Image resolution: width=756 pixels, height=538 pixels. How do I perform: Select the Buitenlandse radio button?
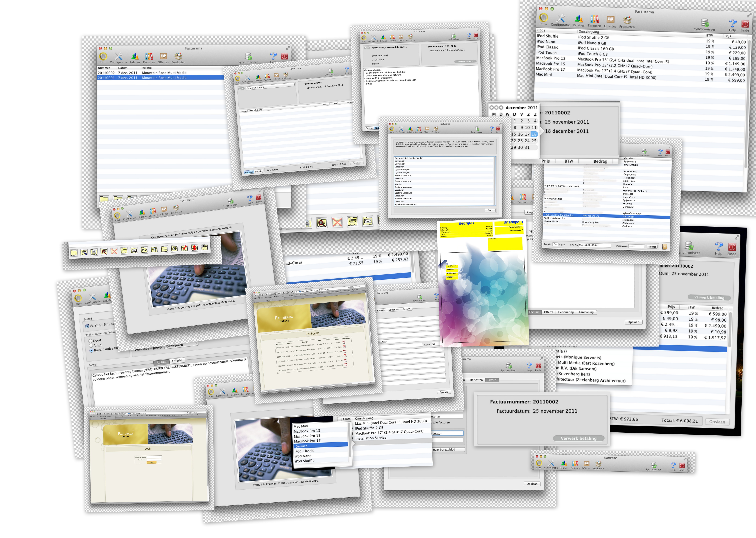coord(91,350)
